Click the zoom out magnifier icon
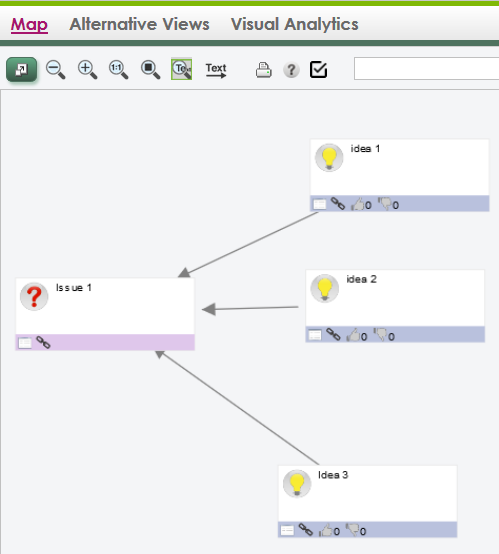499x554 pixels. (x=55, y=69)
